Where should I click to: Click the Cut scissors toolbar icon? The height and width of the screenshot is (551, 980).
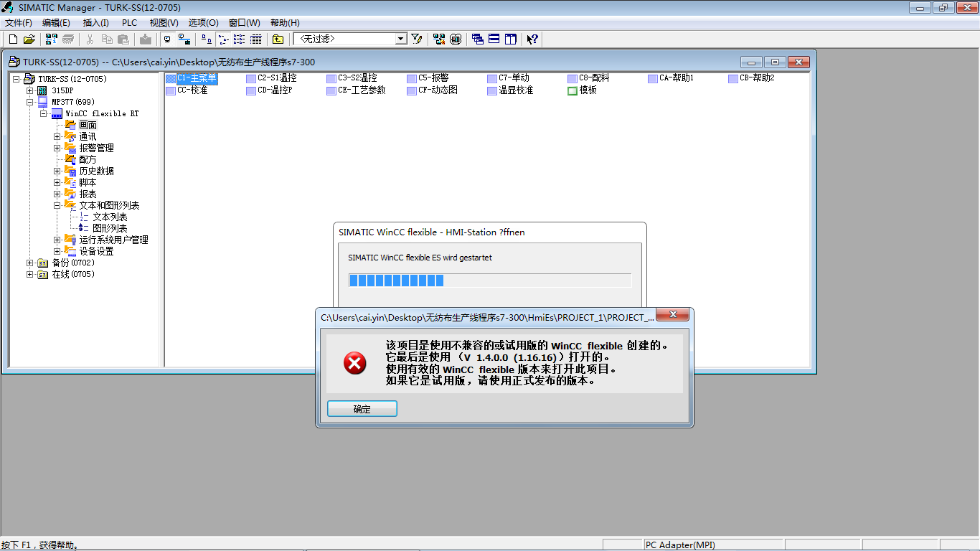coord(90,39)
